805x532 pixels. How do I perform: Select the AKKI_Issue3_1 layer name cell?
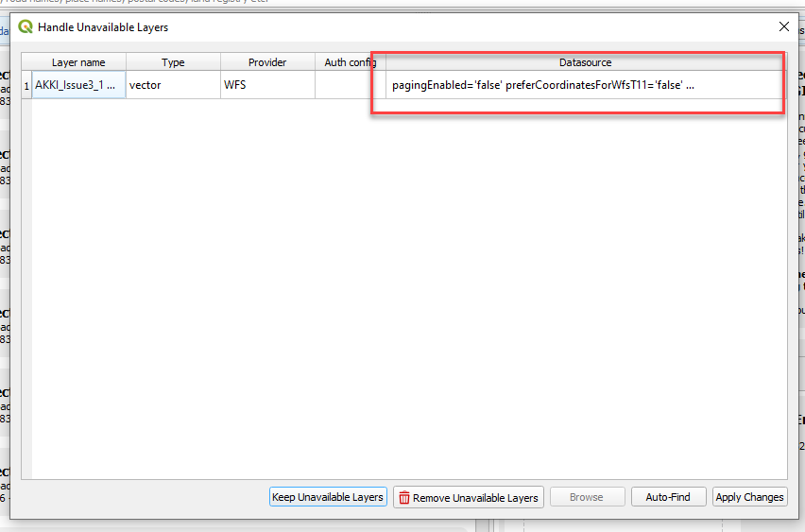pos(78,85)
